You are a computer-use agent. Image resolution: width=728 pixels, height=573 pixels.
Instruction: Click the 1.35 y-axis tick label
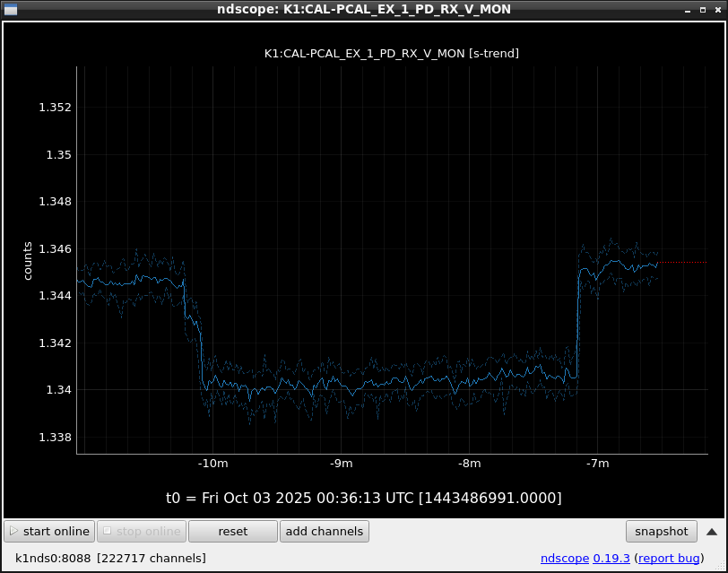pyautogui.click(x=58, y=154)
